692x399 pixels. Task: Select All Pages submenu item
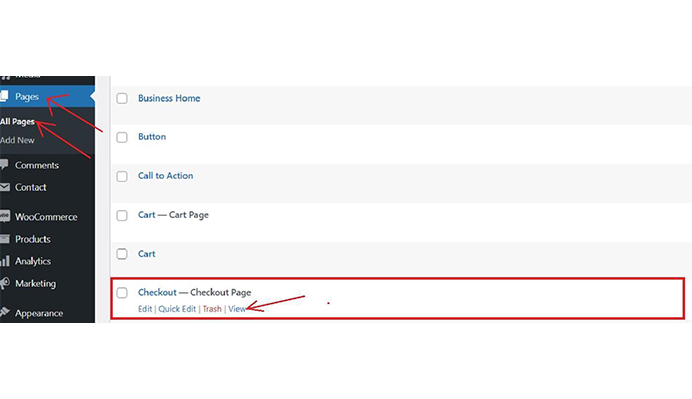(x=17, y=121)
